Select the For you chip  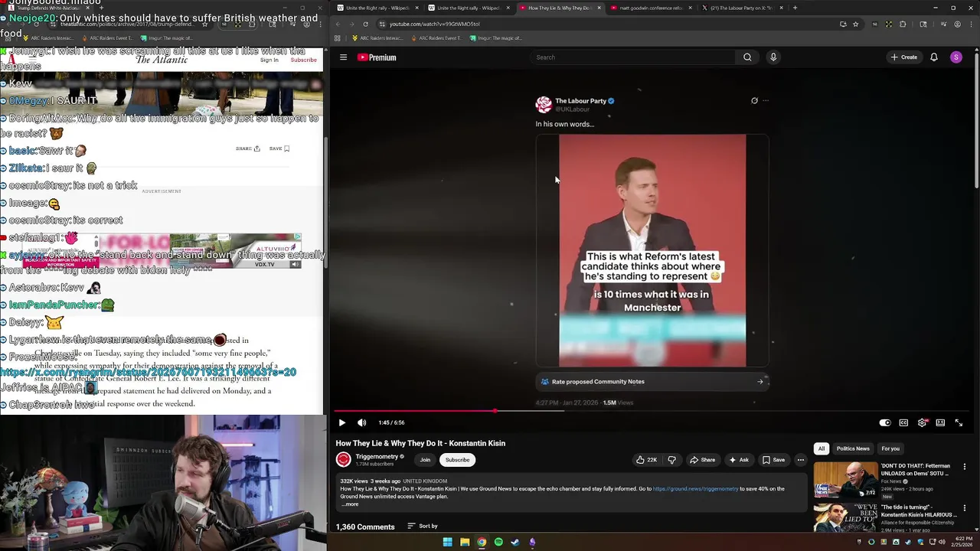click(890, 448)
